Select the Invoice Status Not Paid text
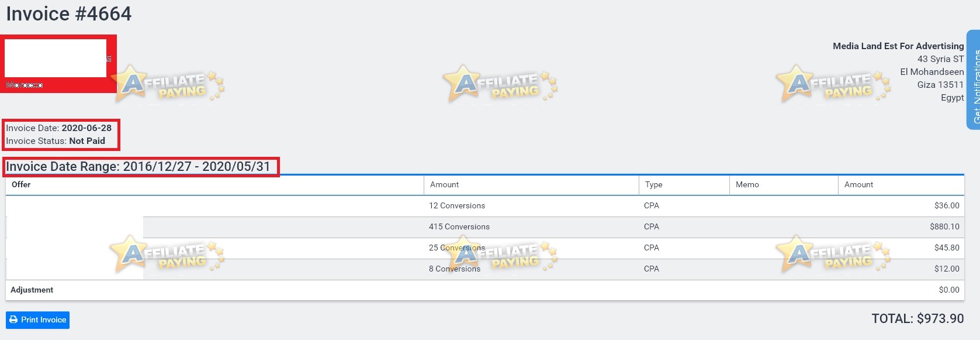The width and height of the screenshot is (980, 340). click(x=56, y=141)
